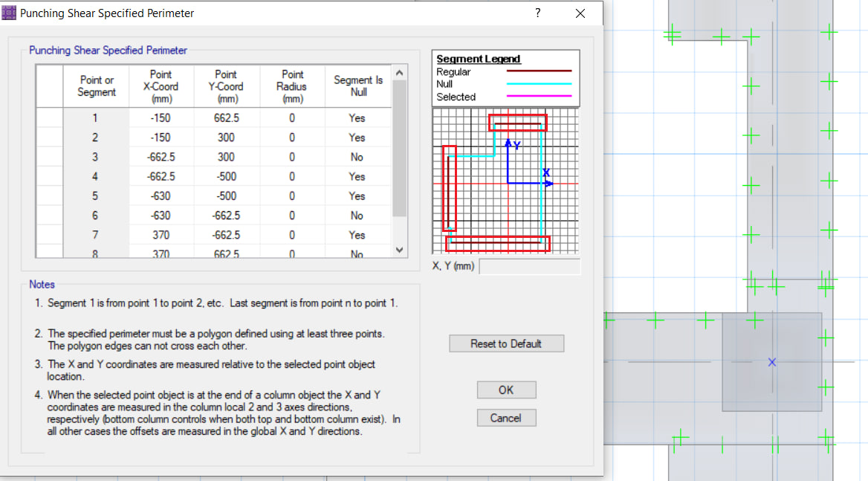Click the blue X marker at column center
Viewport: 868px width, 481px height.
[771, 362]
